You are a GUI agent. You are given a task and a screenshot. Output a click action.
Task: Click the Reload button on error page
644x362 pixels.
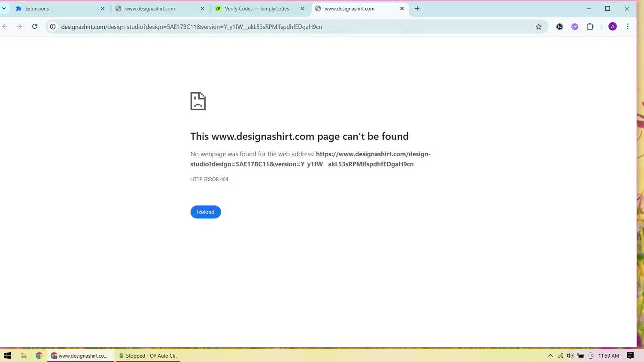point(206,212)
